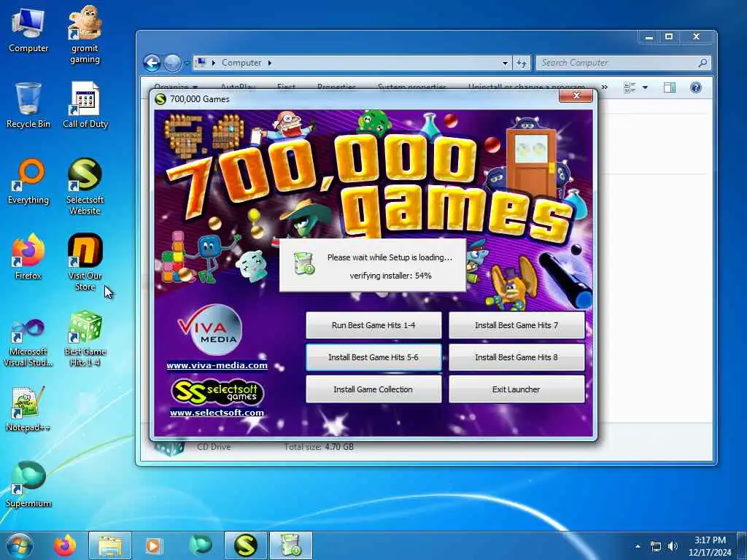Select the Microsoft Visual Studio shortcut
Viewport: 747px width, 560px height.
pos(28,343)
